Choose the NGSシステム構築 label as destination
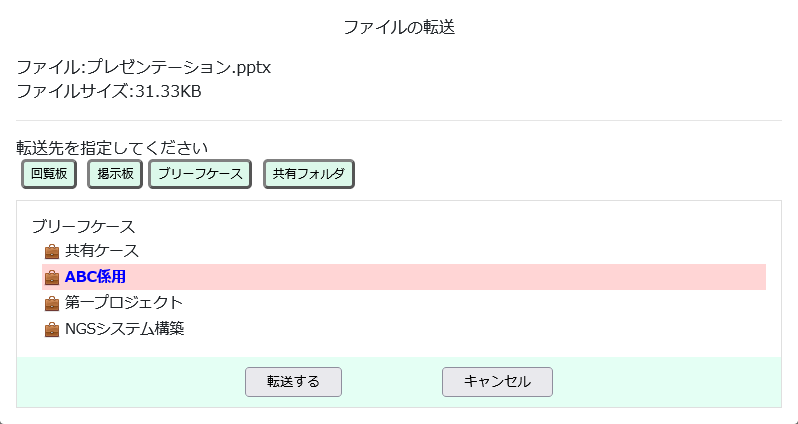 point(125,329)
